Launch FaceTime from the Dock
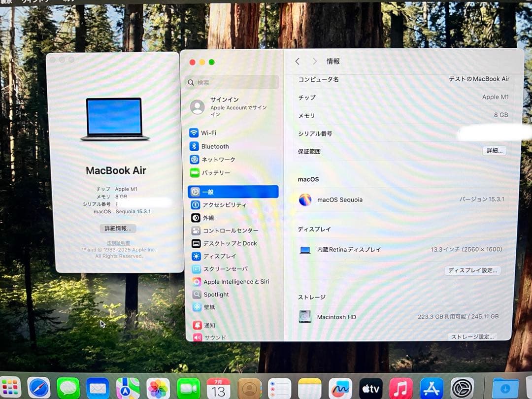 [188, 388]
